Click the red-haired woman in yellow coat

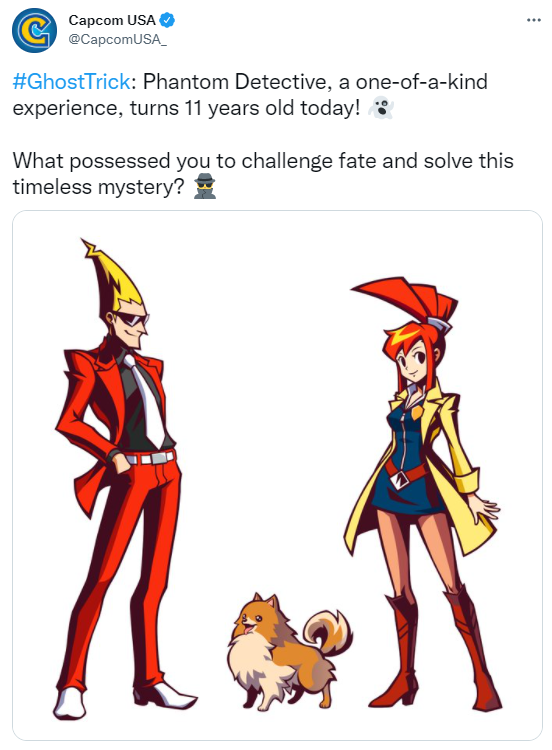(423, 493)
